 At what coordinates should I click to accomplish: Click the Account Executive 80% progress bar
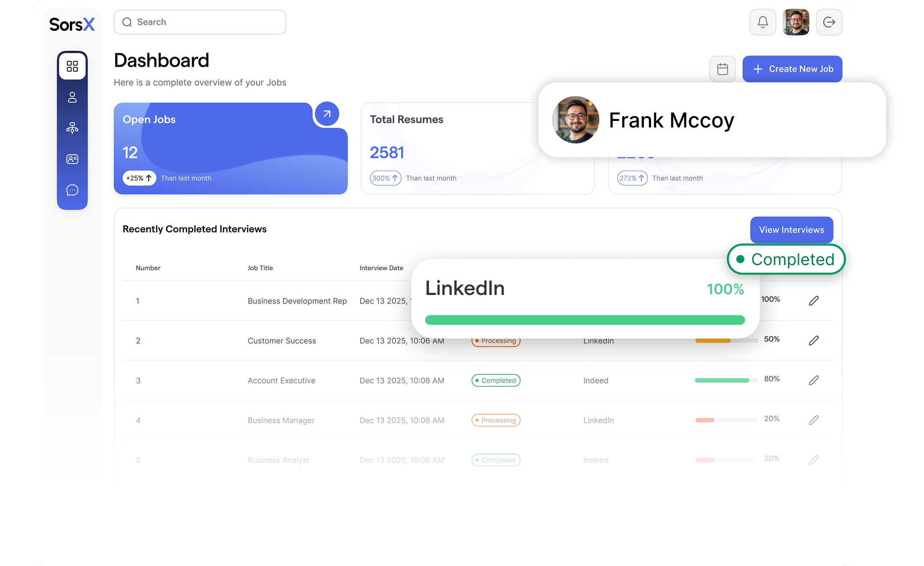click(726, 380)
